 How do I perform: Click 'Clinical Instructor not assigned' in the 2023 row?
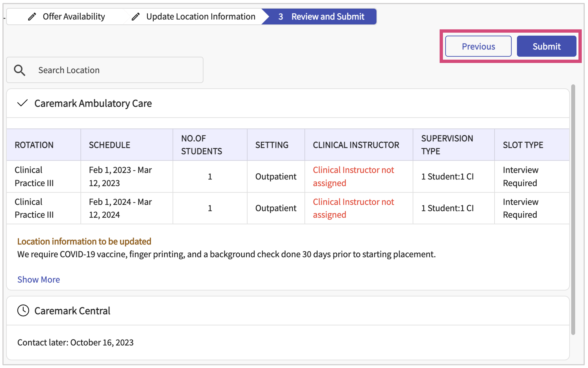pyautogui.click(x=353, y=177)
